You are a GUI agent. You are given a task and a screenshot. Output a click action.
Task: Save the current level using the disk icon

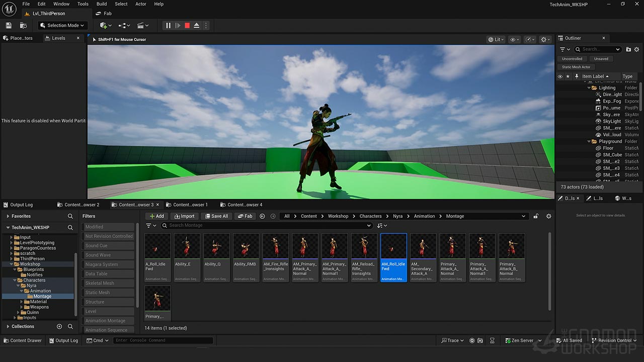coord(9,26)
